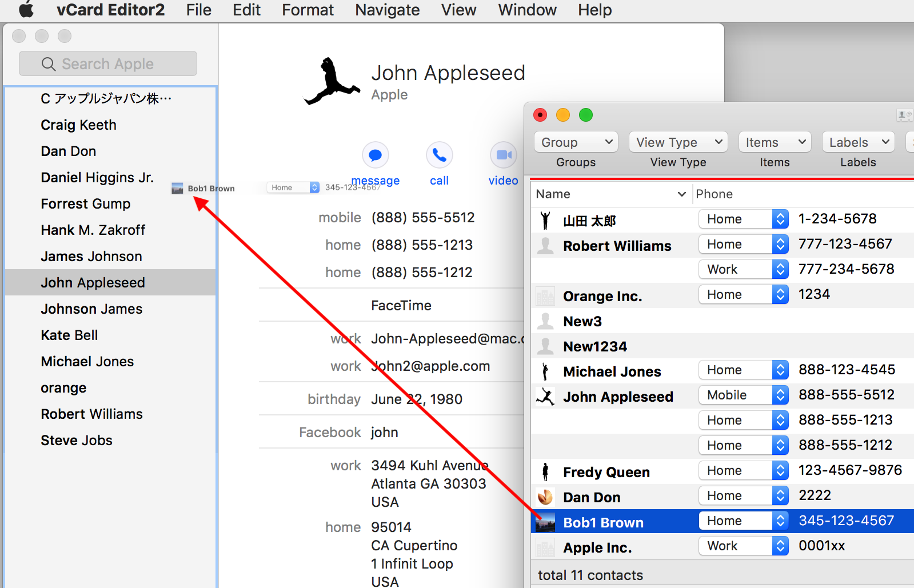Click the search magnifier icon in Contacts
This screenshot has height=588, width=914.
click(49, 64)
